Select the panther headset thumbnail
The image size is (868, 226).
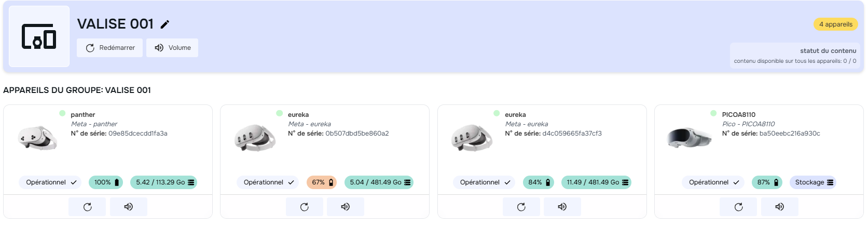tap(37, 138)
